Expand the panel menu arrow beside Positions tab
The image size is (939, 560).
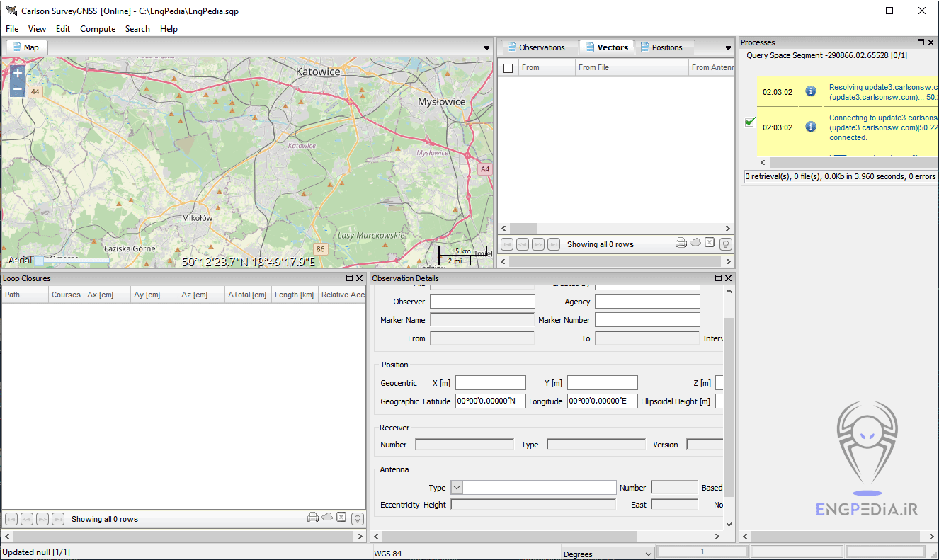(728, 47)
